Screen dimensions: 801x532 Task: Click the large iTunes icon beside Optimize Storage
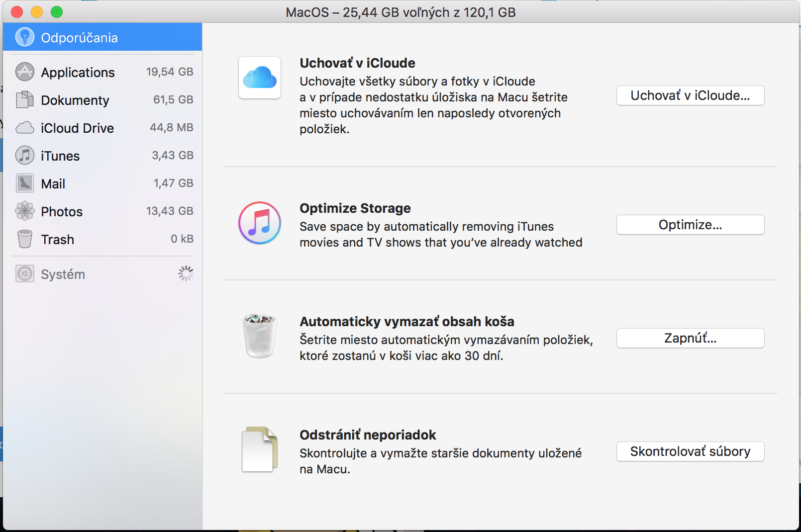(260, 223)
